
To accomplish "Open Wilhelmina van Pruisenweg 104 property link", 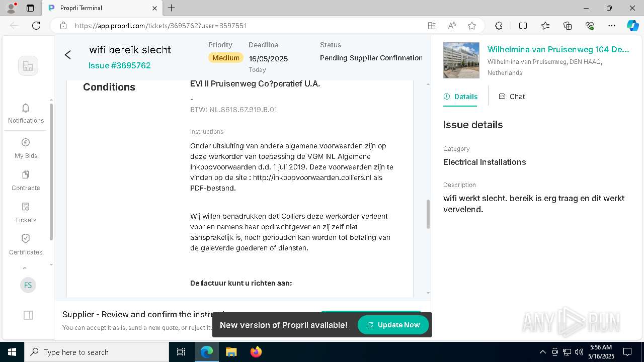I will coord(558,49).
